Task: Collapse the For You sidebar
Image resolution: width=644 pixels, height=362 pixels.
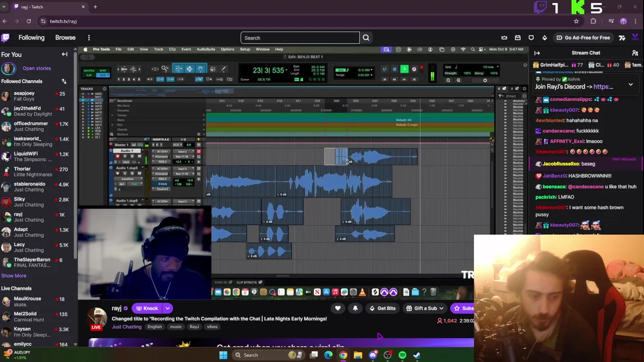Action: click(64, 54)
